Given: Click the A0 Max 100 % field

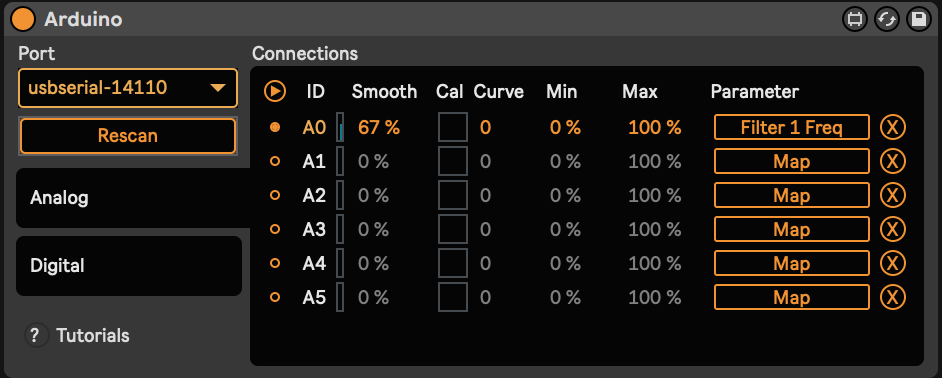Looking at the screenshot, I should 655,127.
